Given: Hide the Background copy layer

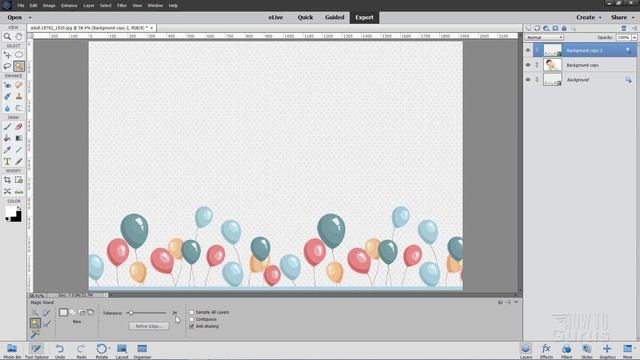Looking at the screenshot, I should 528,65.
